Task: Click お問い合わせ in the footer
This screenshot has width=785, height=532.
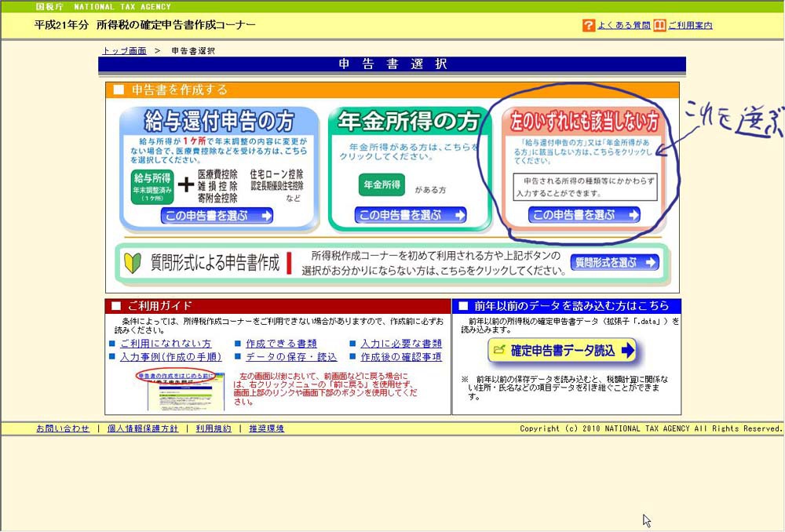Action: click(x=63, y=428)
